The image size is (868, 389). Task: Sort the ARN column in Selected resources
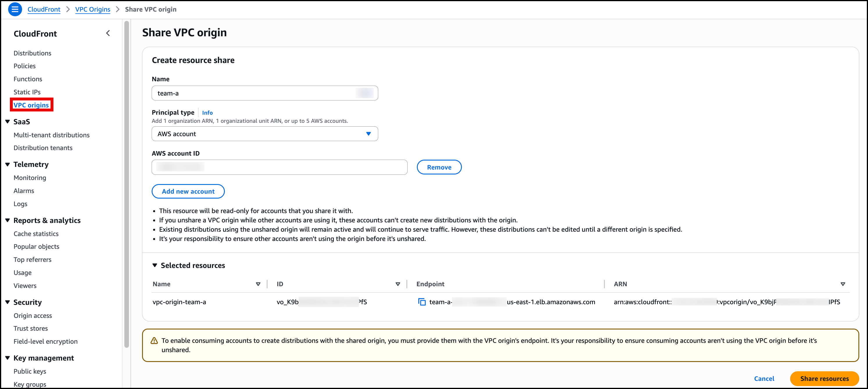coord(843,284)
